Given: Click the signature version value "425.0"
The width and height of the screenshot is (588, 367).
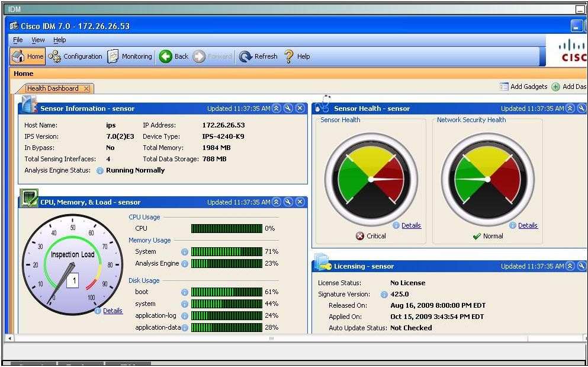Looking at the screenshot, I should [x=399, y=294].
